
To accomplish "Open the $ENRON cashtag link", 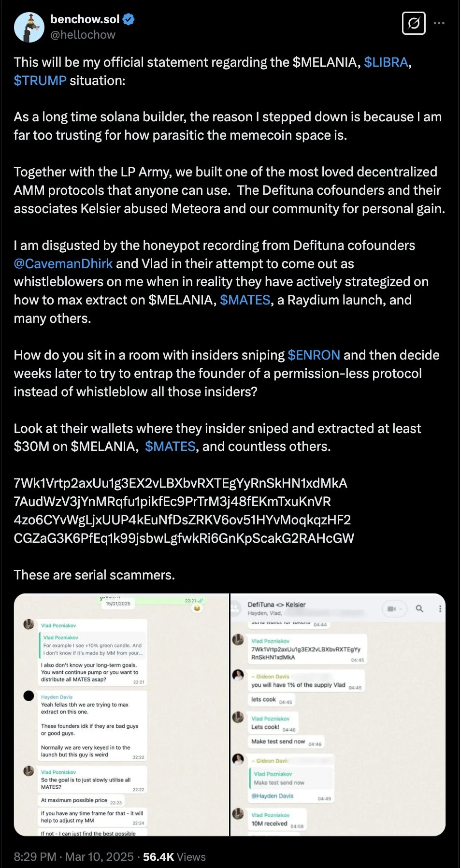I will (x=314, y=355).
